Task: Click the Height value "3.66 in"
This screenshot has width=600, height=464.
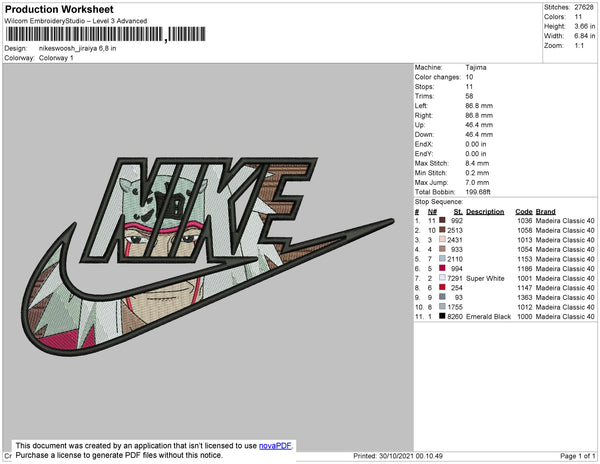Action: [585, 26]
